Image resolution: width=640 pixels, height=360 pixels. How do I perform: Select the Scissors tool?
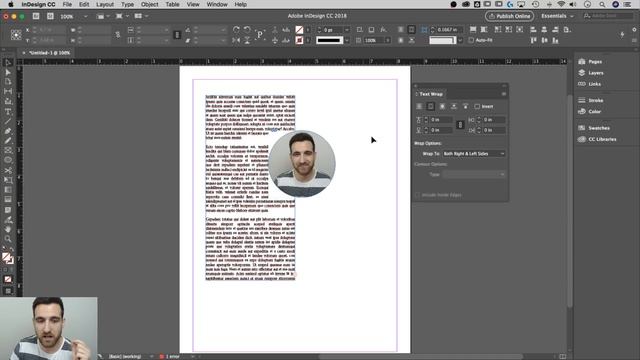[x=8, y=170]
